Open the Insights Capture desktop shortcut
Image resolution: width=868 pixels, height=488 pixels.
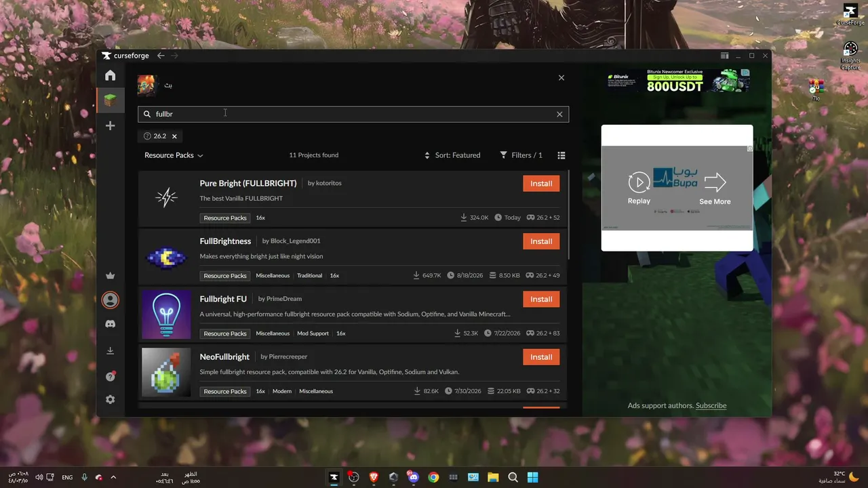coord(850,56)
